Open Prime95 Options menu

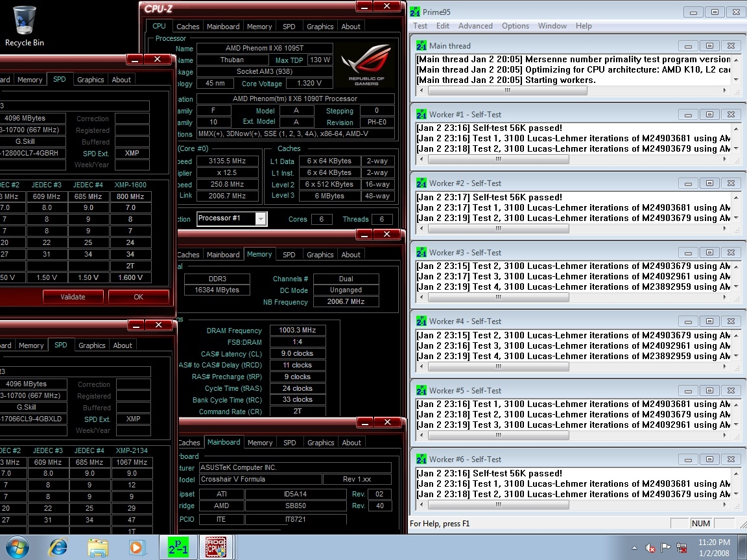tap(515, 26)
